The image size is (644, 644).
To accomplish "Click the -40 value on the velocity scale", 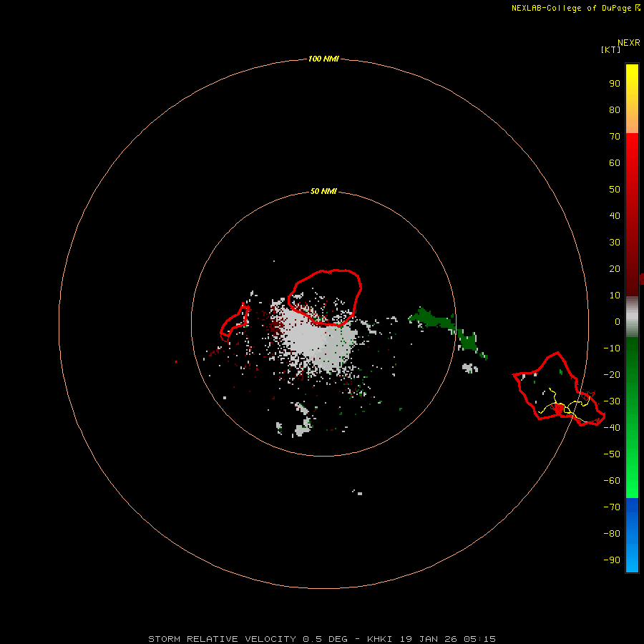I will (612, 428).
